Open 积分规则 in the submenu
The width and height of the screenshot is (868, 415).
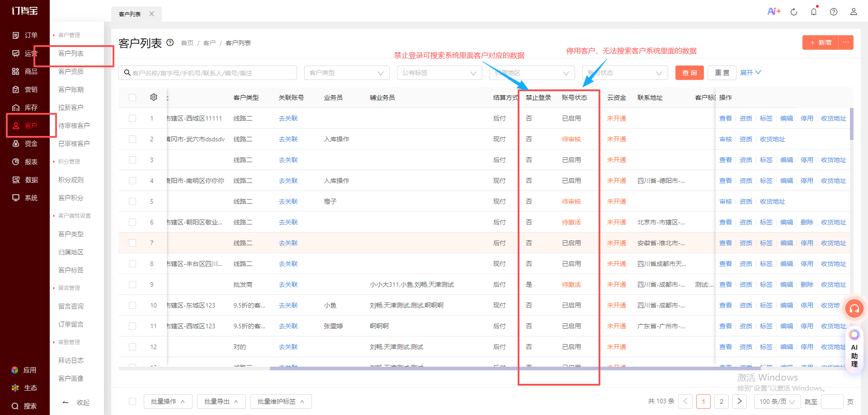pos(71,180)
